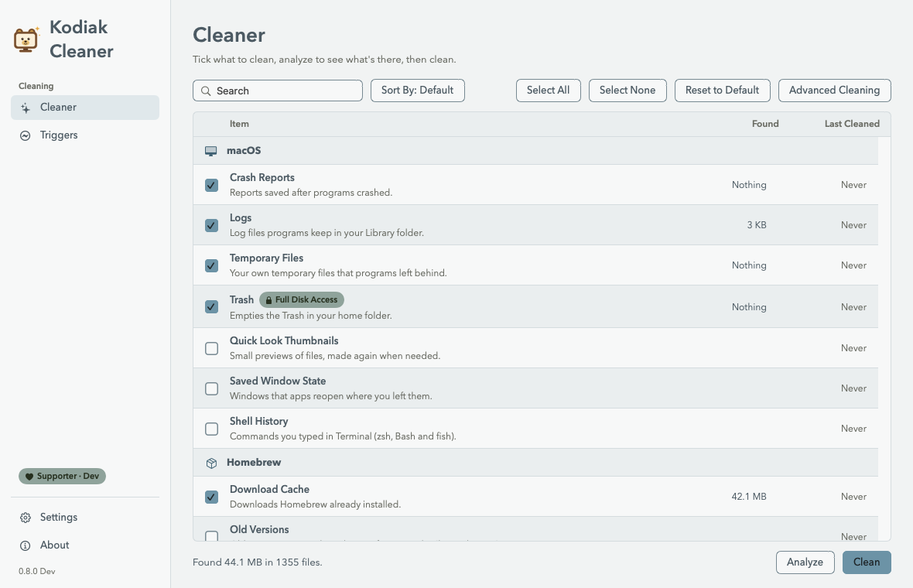Click the Reset to Default button
Viewport: 913px width, 588px height.
tap(722, 91)
